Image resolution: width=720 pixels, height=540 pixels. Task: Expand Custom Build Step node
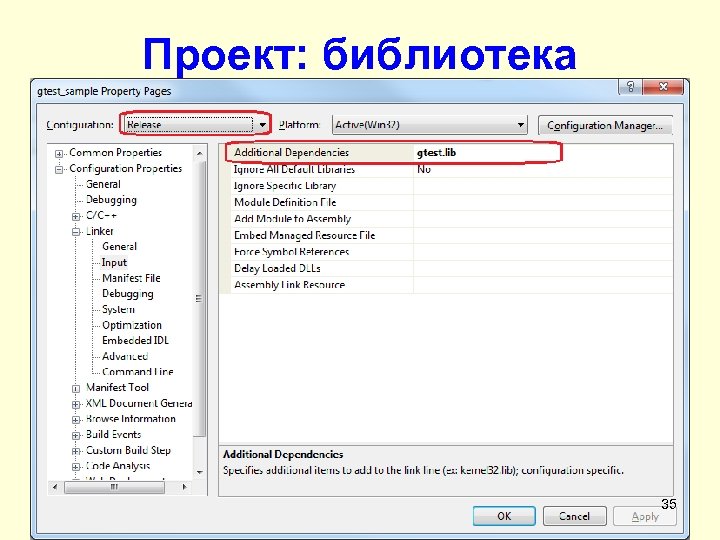click(76, 451)
